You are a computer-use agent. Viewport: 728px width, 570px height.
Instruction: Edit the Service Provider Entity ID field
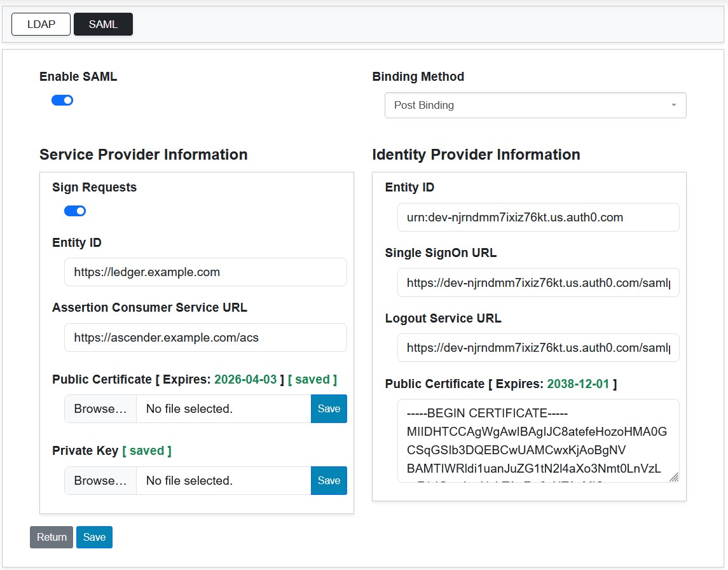pyautogui.click(x=205, y=272)
